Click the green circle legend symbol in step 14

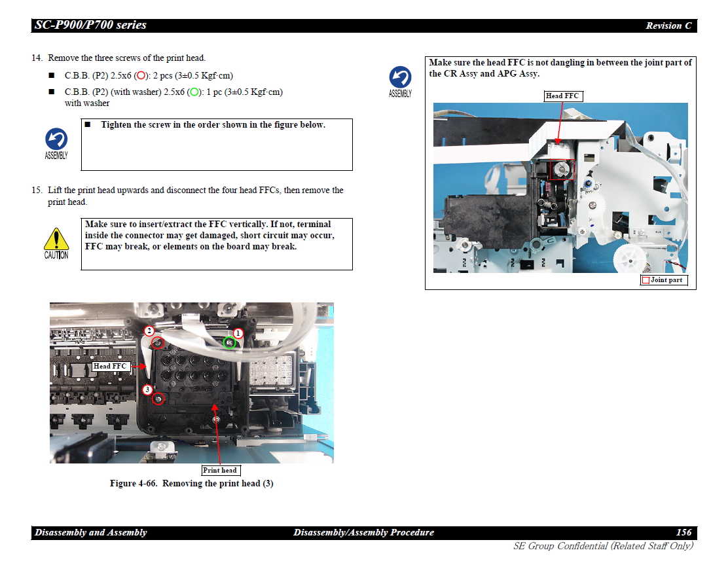pyautogui.click(x=194, y=92)
